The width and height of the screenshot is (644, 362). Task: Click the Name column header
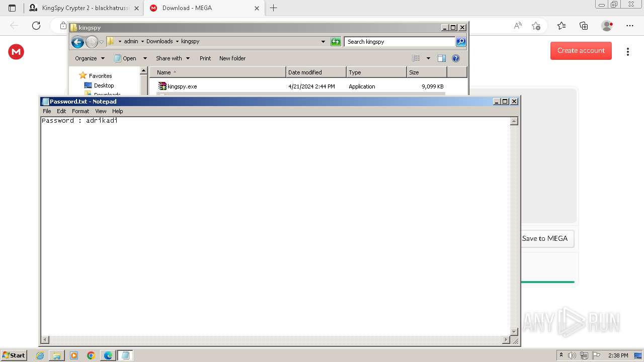(x=218, y=72)
